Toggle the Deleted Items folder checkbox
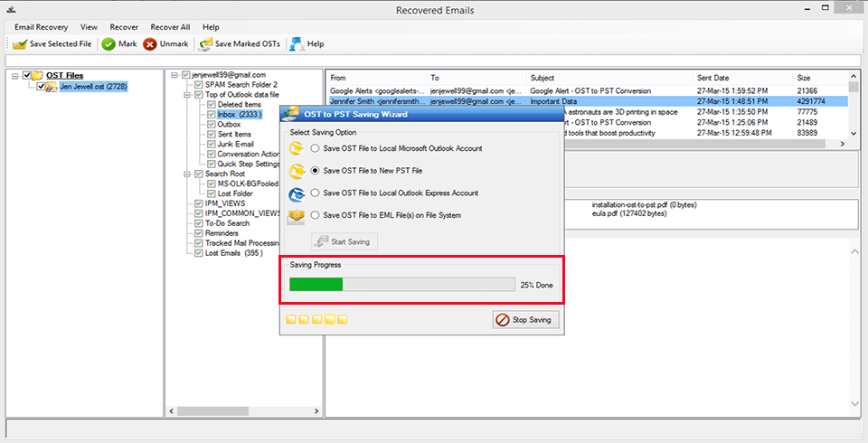 (x=211, y=105)
